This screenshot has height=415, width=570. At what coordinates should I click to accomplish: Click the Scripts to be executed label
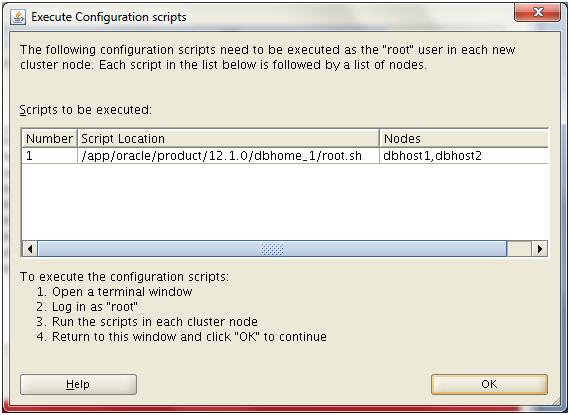tap(86, 109)
